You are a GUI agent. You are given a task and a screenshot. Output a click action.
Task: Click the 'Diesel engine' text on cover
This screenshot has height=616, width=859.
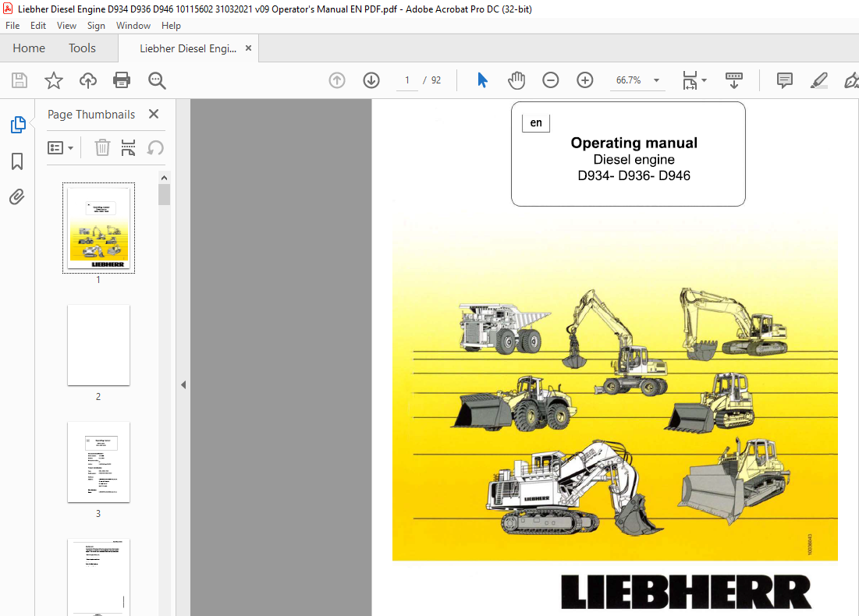click(x=634, y=159)
